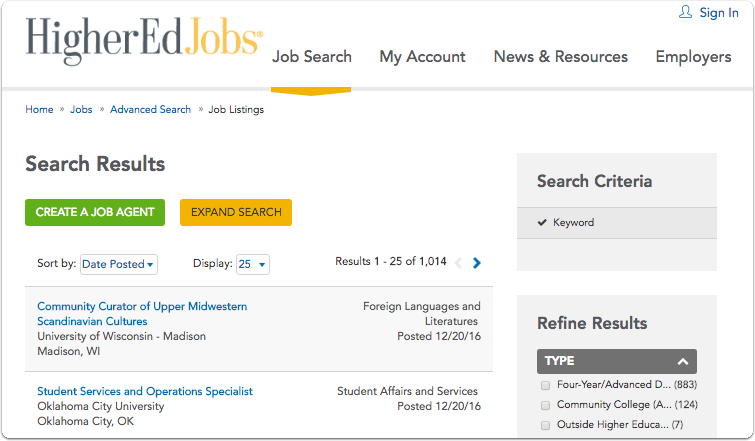The width and height of the screenshot is (755, 441).
Task: Click Create a Job Agent button
Action: (95, 212)
